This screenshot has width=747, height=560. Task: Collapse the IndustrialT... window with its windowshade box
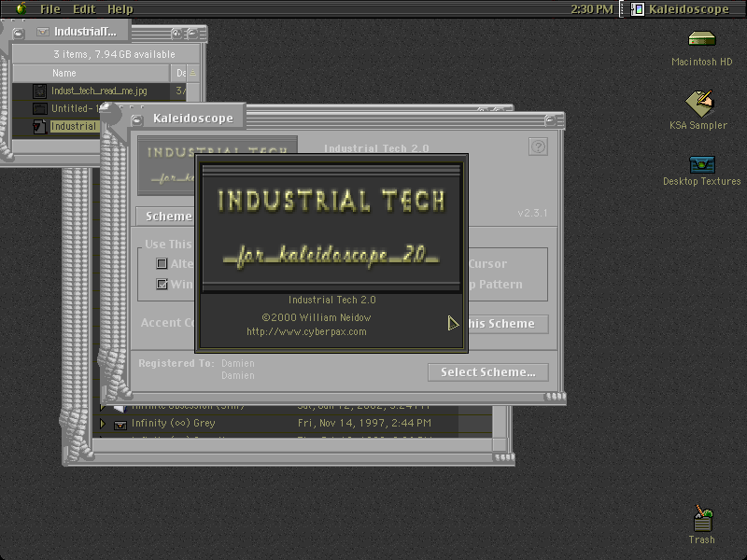click(194, 34)
